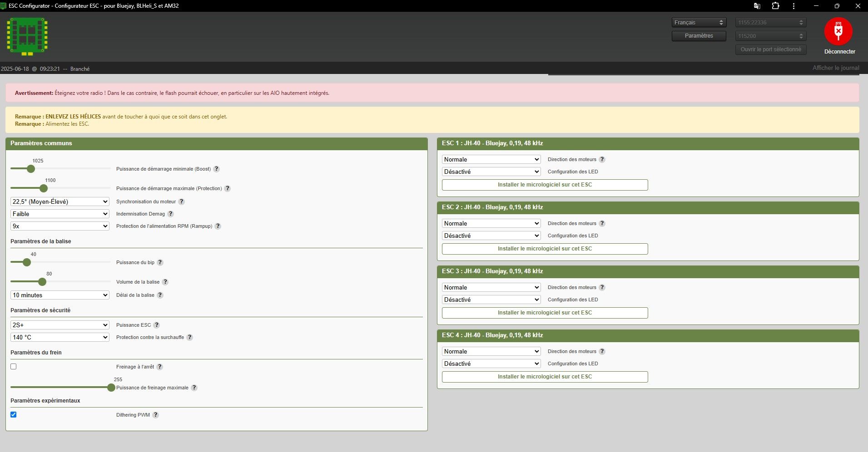Expand the Délai de la balise dropdown
The width and height of the screenshot is (868, 452).
60,295
